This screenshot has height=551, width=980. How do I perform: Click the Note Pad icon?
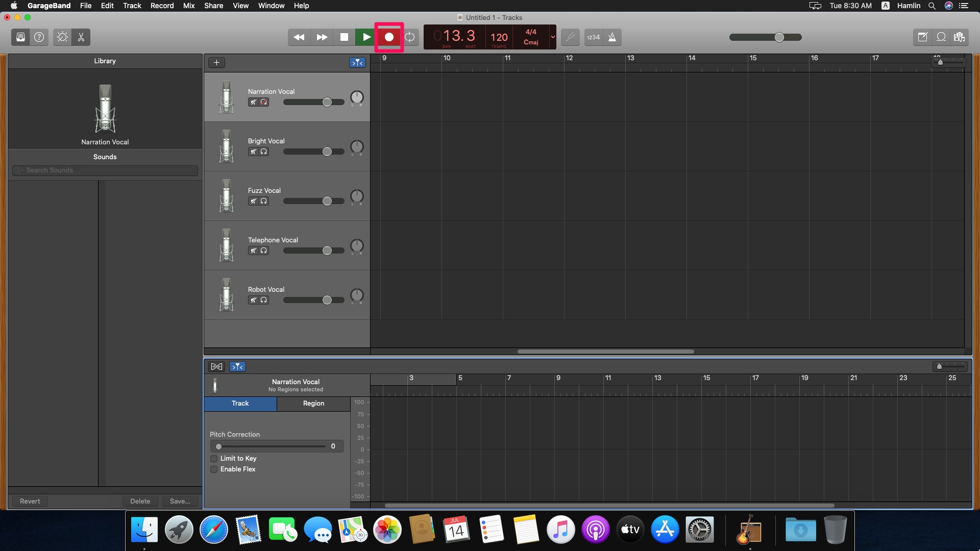(922, 37)
